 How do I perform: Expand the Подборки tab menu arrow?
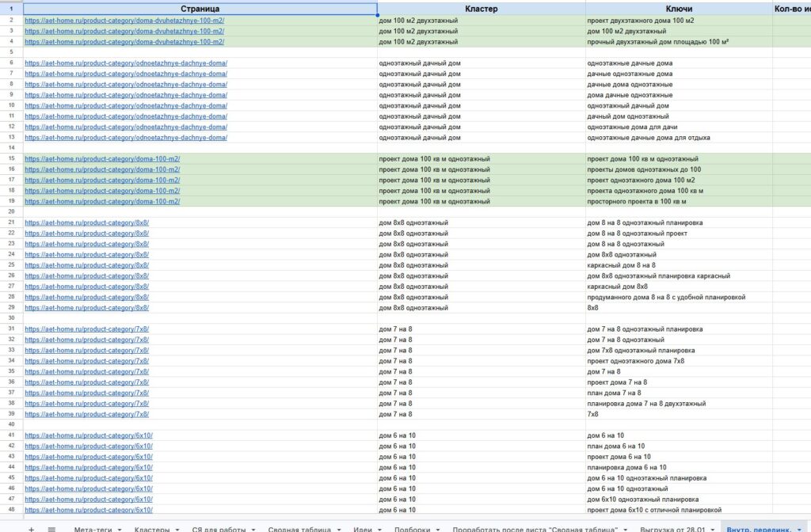coord(437,530)
